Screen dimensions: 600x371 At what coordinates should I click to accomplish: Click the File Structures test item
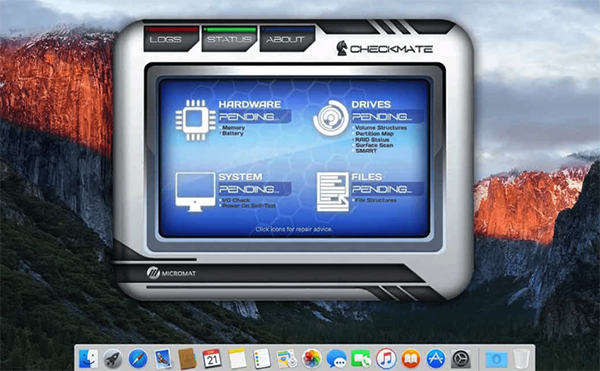(376, 200)
